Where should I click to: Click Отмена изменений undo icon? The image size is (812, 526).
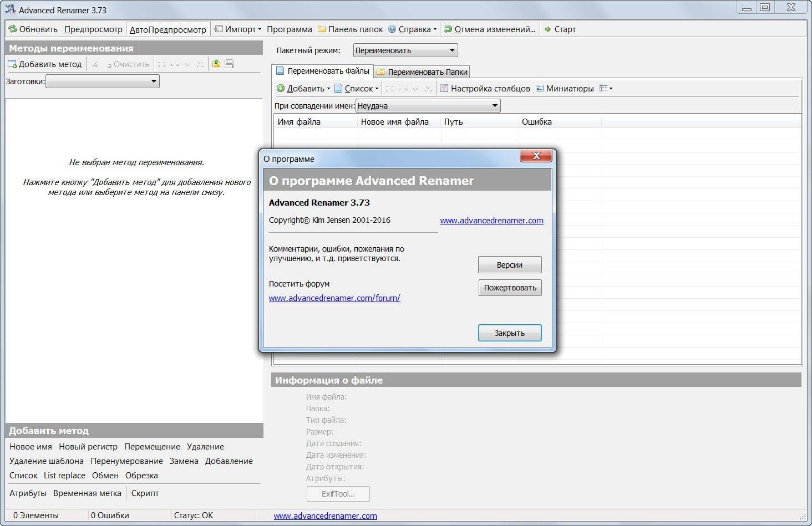pos(447,29)
